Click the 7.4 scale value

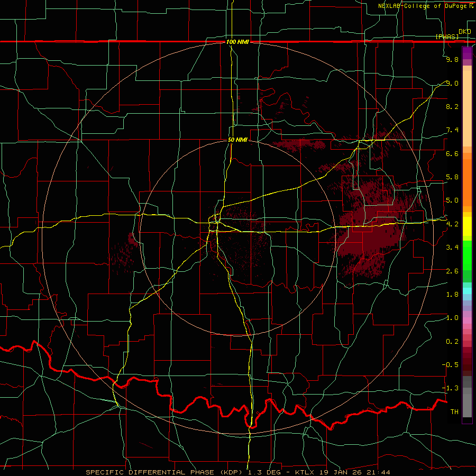point(452,130)
